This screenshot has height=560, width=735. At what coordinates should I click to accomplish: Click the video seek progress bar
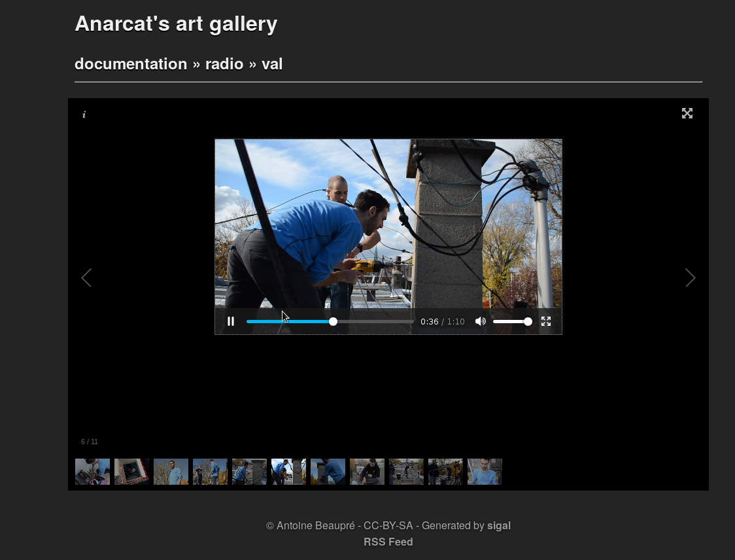point(373,321)
